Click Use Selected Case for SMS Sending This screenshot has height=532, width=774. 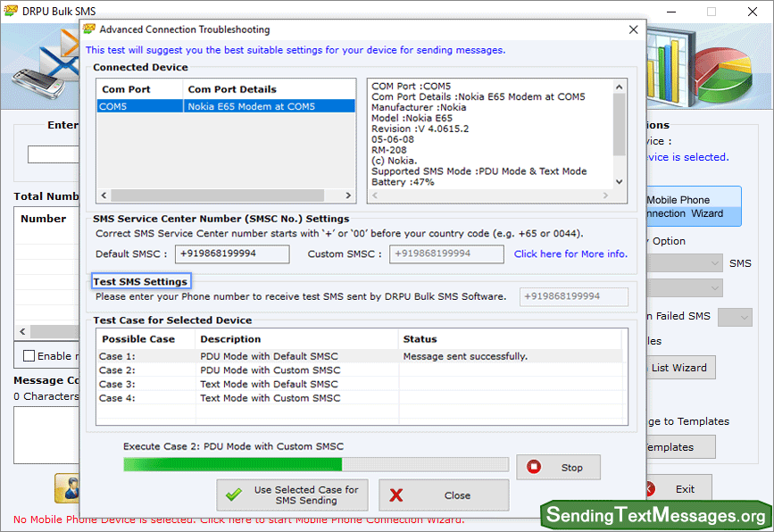pyautogui.click(x=292, y=495)
